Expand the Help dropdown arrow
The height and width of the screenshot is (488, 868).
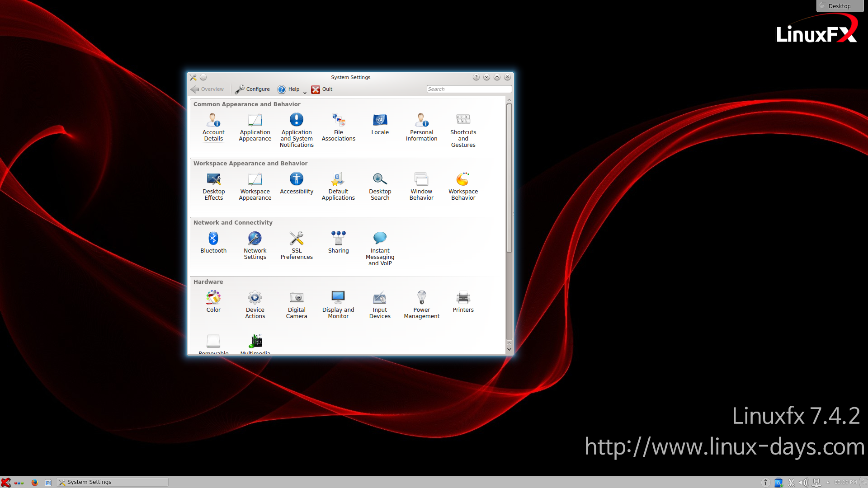coord(305,92)
